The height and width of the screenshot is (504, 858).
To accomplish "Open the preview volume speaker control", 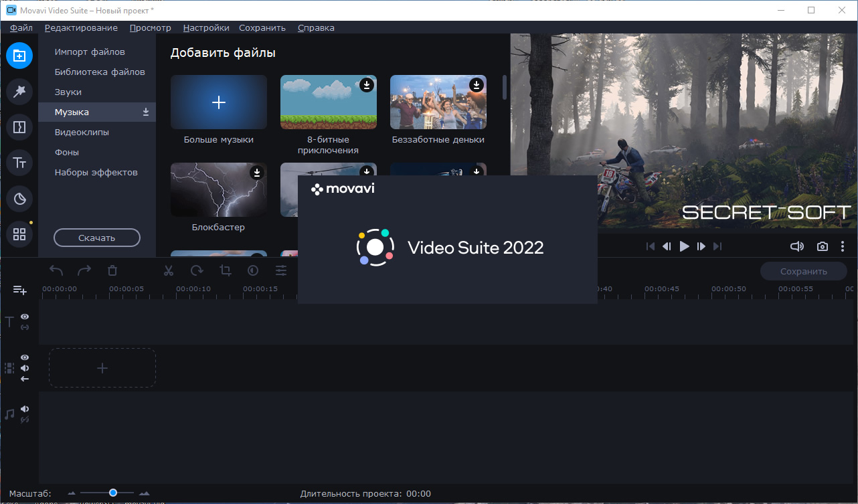I will point(796,246).
